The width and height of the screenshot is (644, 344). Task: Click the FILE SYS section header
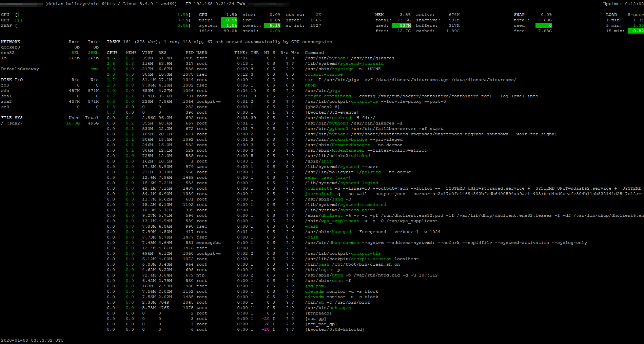pyautogui.click(x=12, y=118)
